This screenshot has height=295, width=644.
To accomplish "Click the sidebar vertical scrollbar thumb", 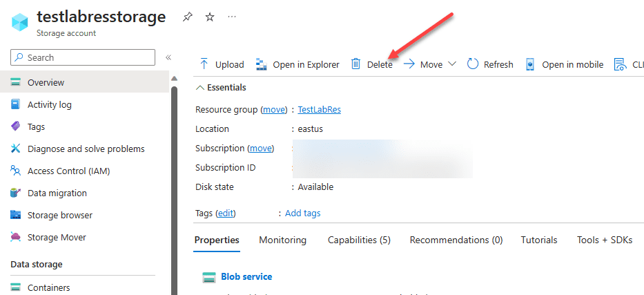I will (x=174, y=190).
